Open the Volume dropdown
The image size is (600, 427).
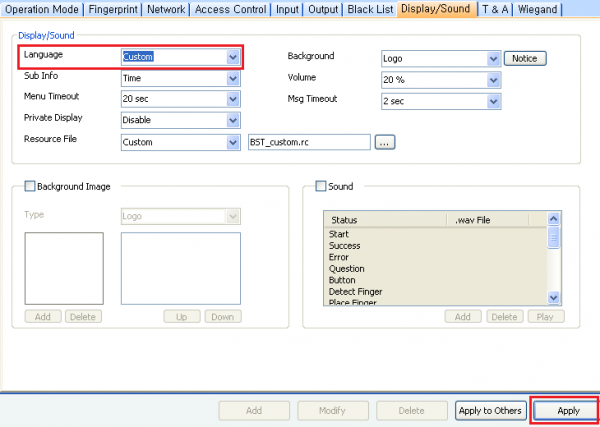coord(493,79)
